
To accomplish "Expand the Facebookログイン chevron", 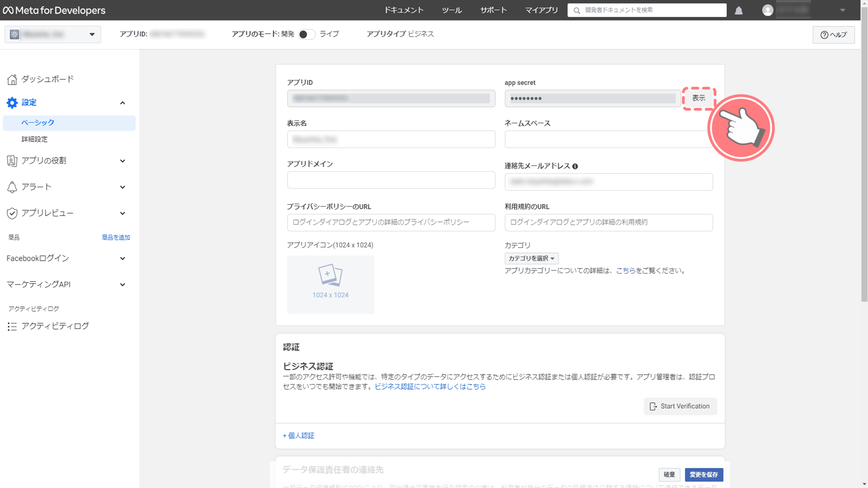I will [123, 258].
